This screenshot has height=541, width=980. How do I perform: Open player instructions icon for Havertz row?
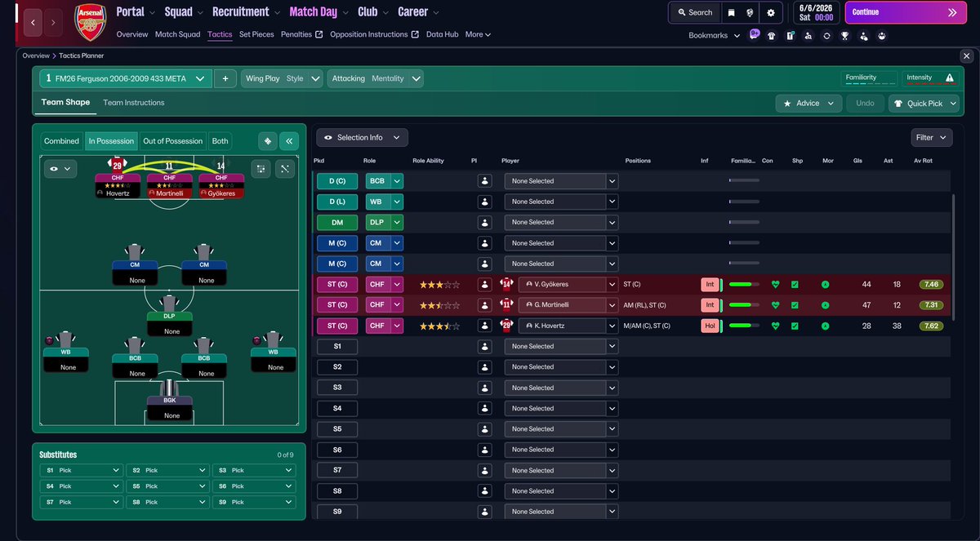point(485,326)
